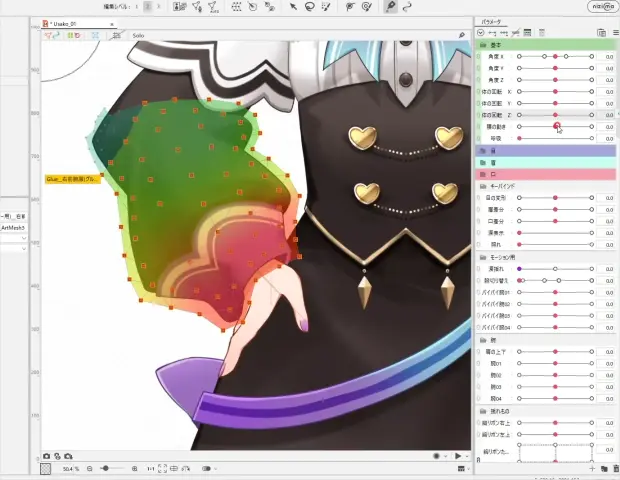
Task: Click the middle capture icon below canvas
Action: (57, 456)
